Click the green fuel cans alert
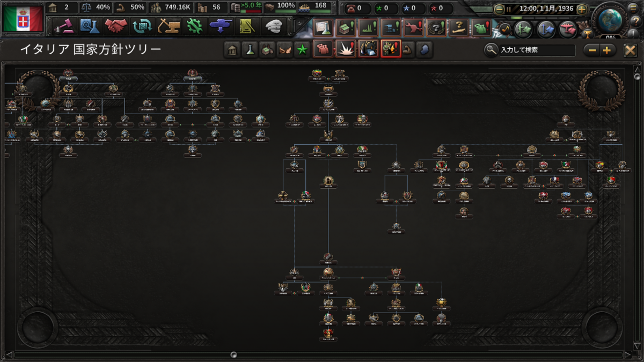The width and height of the screenshot is (644, 362). click(x=481, y=27)
